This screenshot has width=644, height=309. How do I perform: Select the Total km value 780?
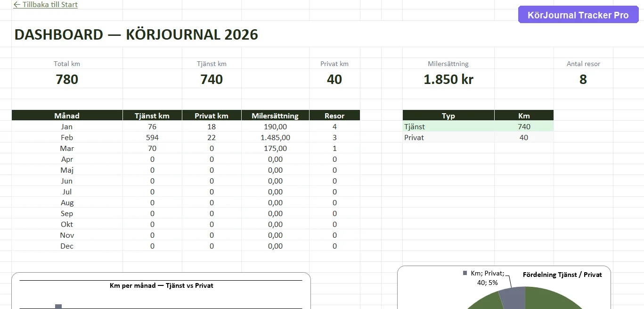[x=67, y=79]
